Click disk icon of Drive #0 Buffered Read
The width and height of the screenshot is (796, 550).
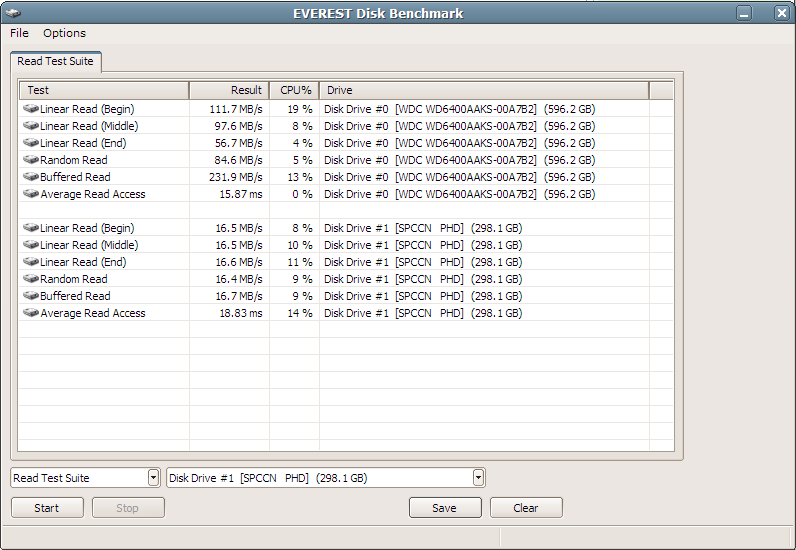[31, 177]
